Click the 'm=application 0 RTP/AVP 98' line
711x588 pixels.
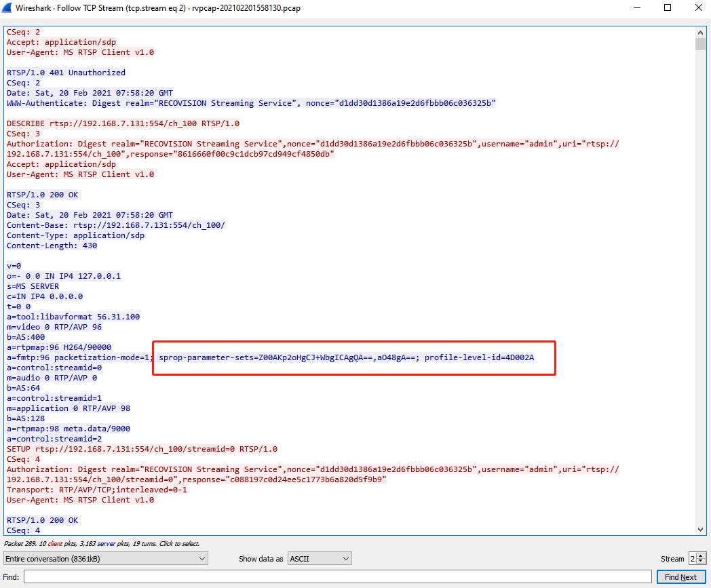[69, 408]
